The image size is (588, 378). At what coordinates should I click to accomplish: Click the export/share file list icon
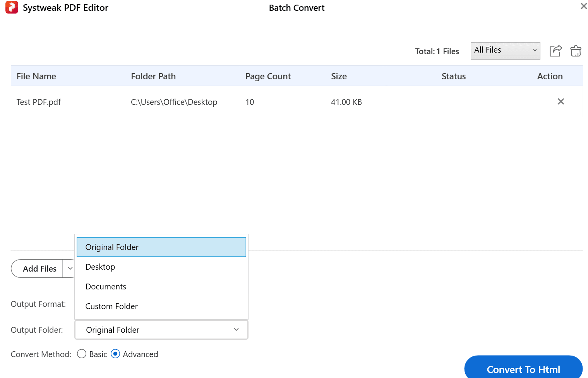tap(555, 51)
